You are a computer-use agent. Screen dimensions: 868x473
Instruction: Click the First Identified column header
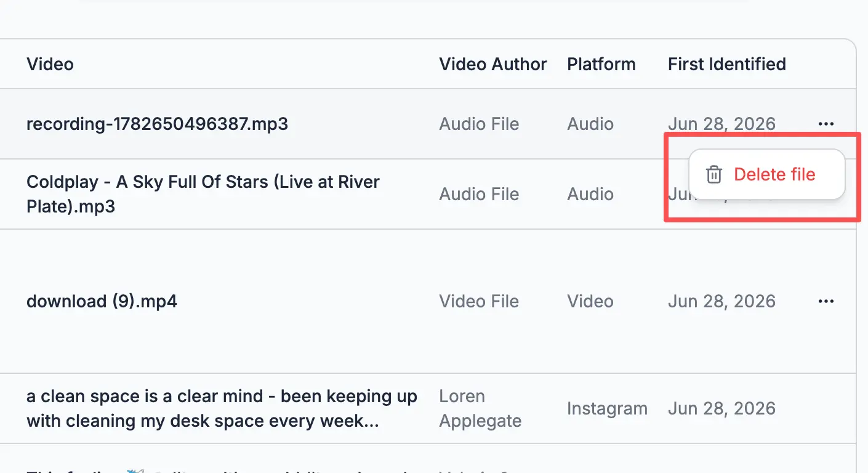(727, 64)
